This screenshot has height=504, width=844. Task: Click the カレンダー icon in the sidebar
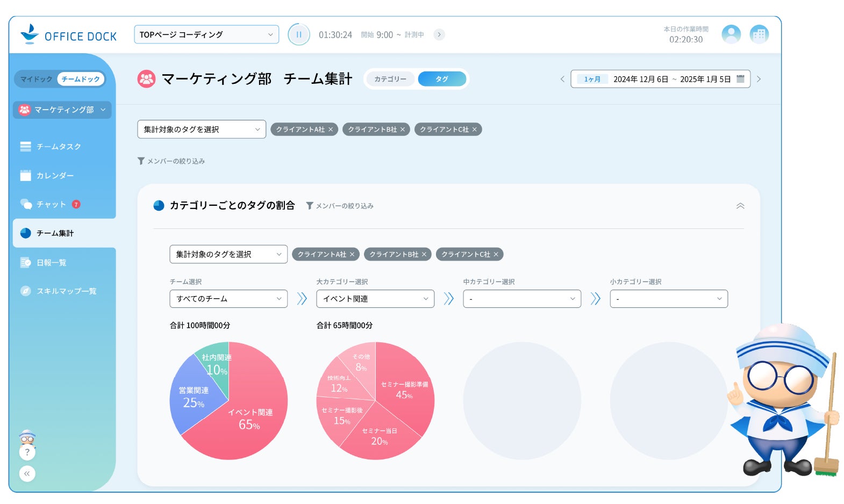25,175
